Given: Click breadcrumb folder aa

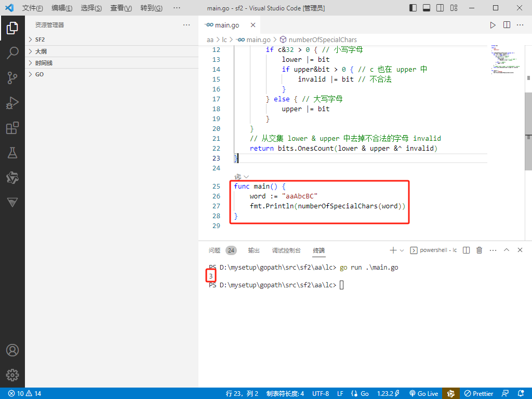Looking at the screenshot, I should [x=210, y=39].
